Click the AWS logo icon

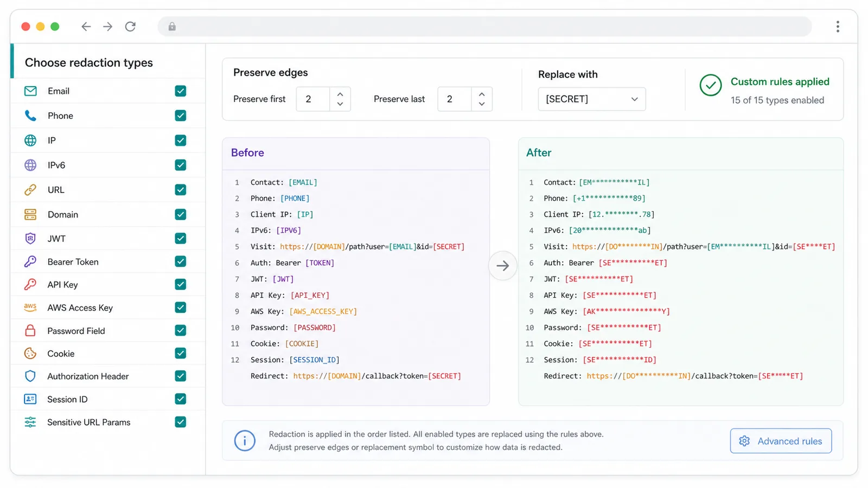(30, 307)
